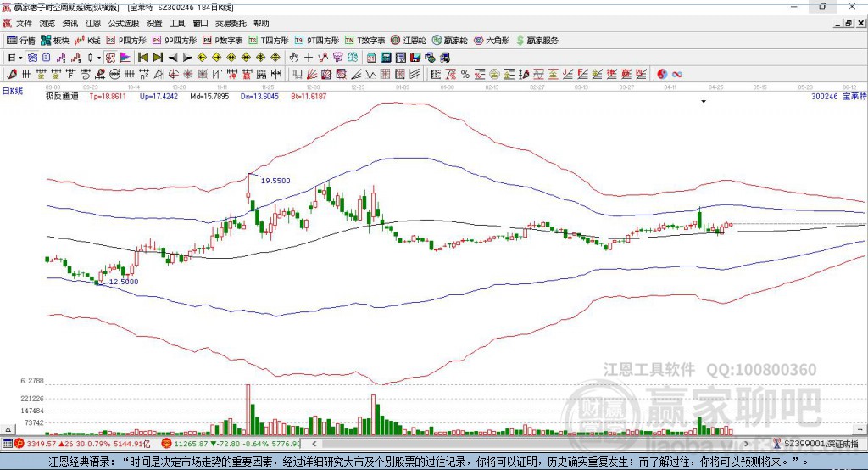The height and width of the screenshot is (470, 868).
Task: Open the 公式选股 menu
Action: (x=124, y=23)
